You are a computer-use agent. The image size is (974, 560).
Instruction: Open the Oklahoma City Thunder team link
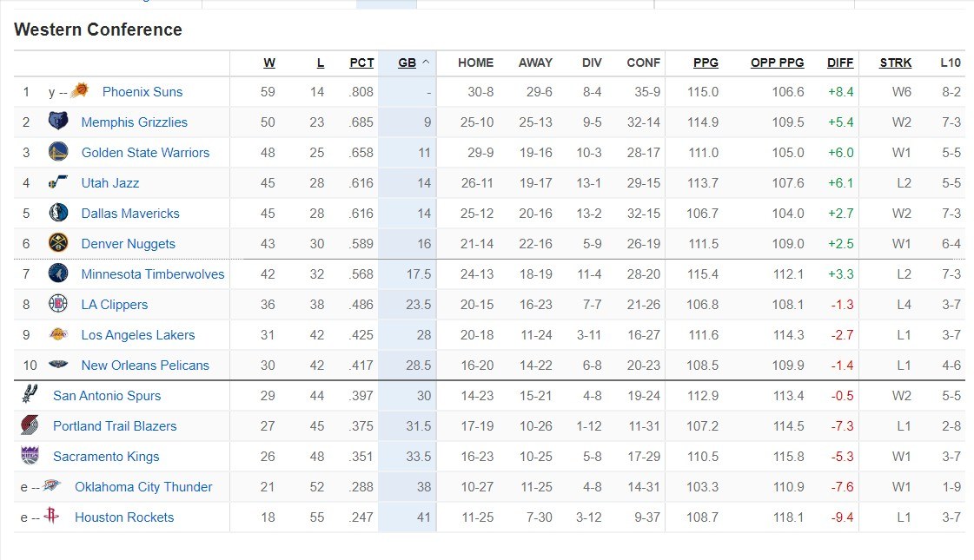click(143, 487)
